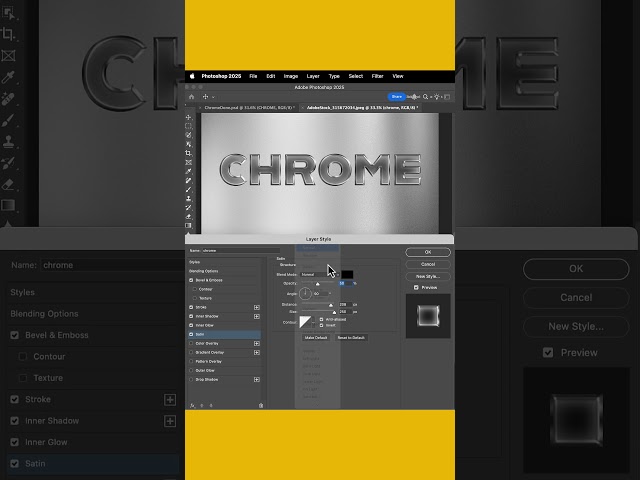The image size is (640, 480).
Task: Select the Gradient tool in the centered window
Action: click(188, 225)
